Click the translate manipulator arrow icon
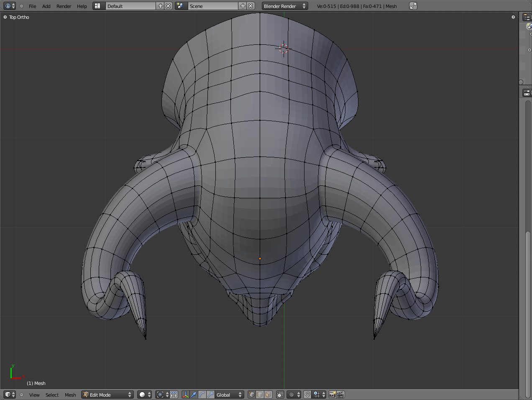The height and width of the screenshot is (400, 532). [194, 395]
